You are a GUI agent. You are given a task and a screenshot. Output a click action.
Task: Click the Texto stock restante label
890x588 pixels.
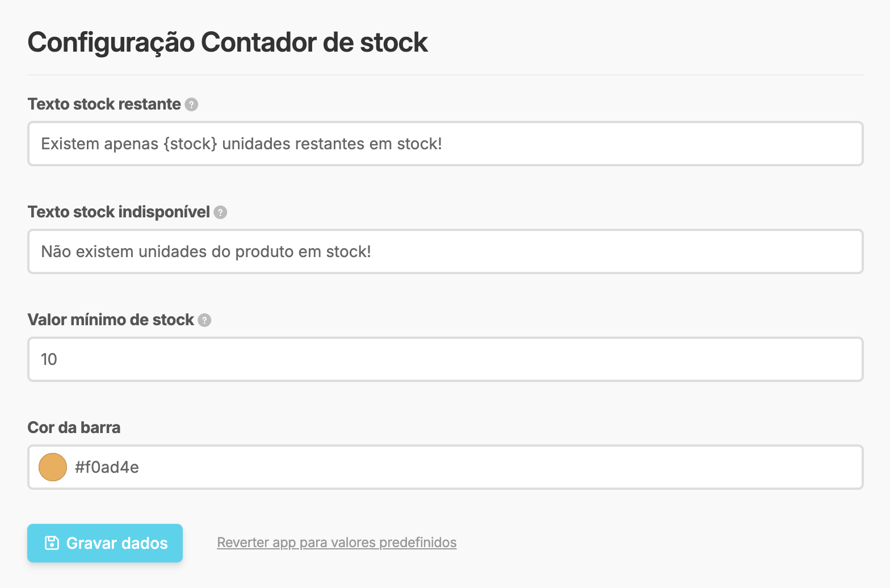coord(104,104)
